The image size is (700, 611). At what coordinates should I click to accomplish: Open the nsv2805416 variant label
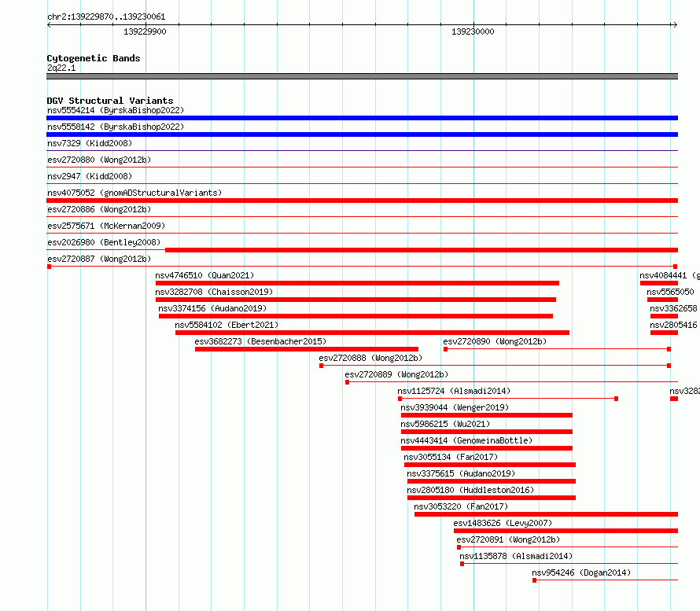click(674, 325)
